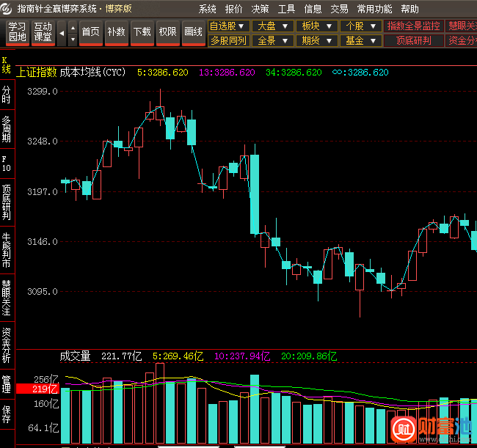
Task: Switch to the 保存 sidebar tab
Action: (x=7, y=414)
